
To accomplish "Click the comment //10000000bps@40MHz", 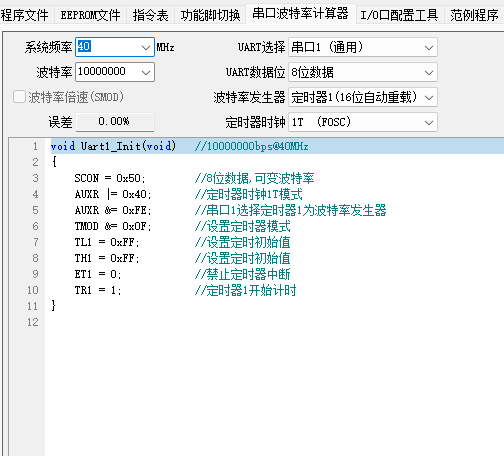I will tap(252, 146).
